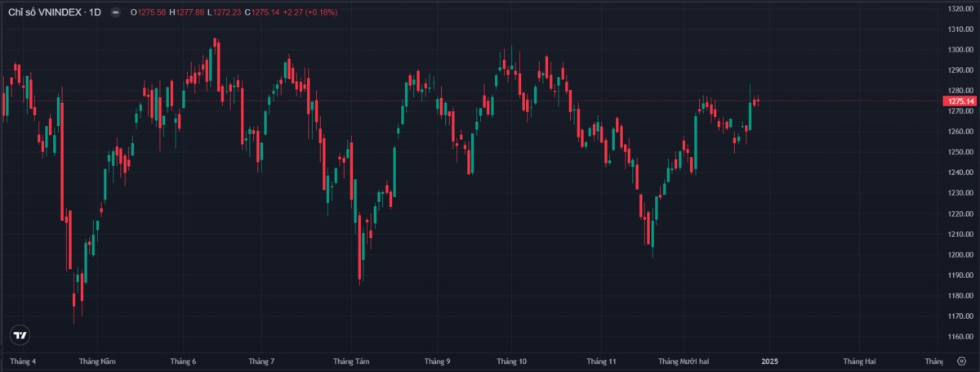Click the Tháng Năm time axis label
Viewport: 980px width, 372px height.
point(98,361)
